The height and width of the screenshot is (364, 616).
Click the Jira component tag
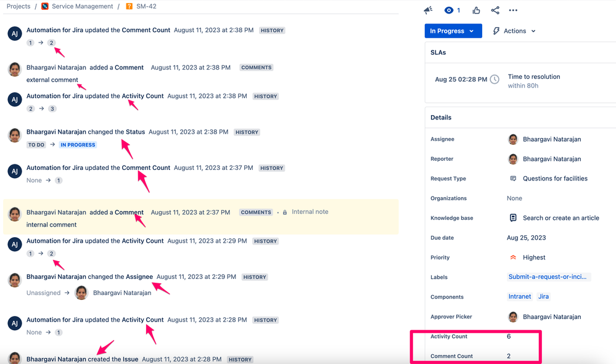point(543,296)
